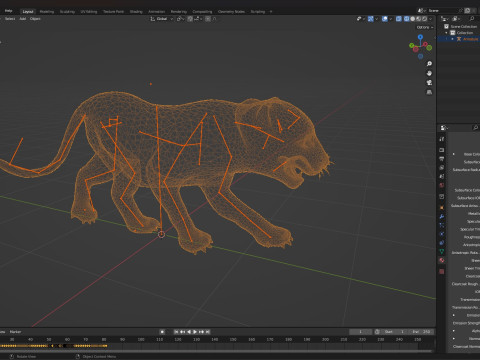The width and height of the screenshot is (480, 360).
Task: Open the Options dropdown in viewport
Action: [x=425, y=27]
